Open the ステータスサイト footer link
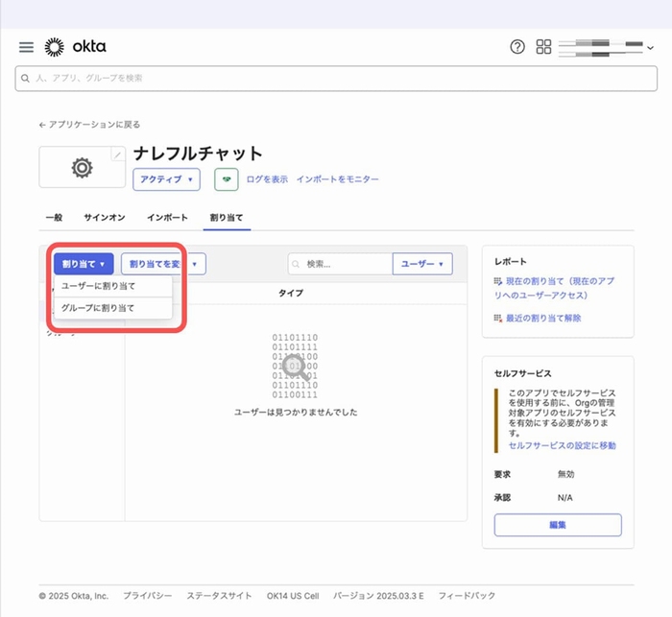The image size is (672, 617). (219, 596)
